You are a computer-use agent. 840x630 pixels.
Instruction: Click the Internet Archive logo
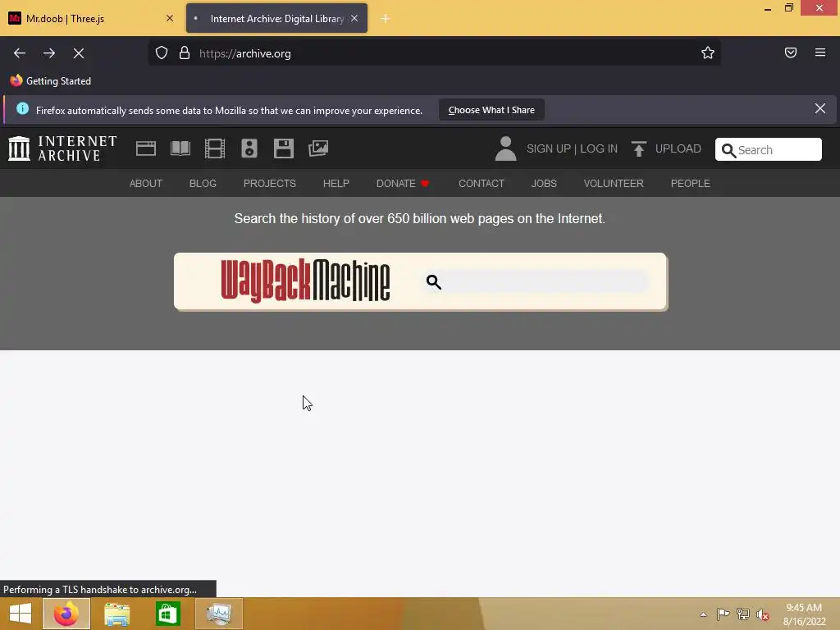click(62, 148)
